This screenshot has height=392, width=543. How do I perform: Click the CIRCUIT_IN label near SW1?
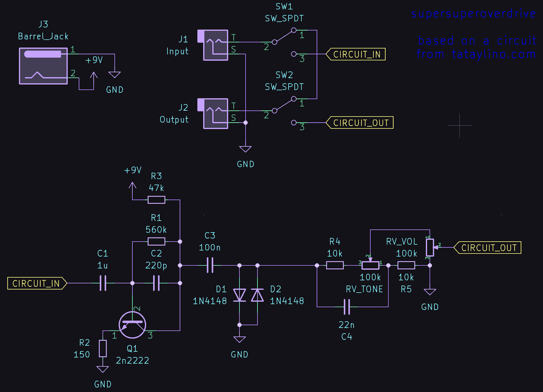point(355,54)
